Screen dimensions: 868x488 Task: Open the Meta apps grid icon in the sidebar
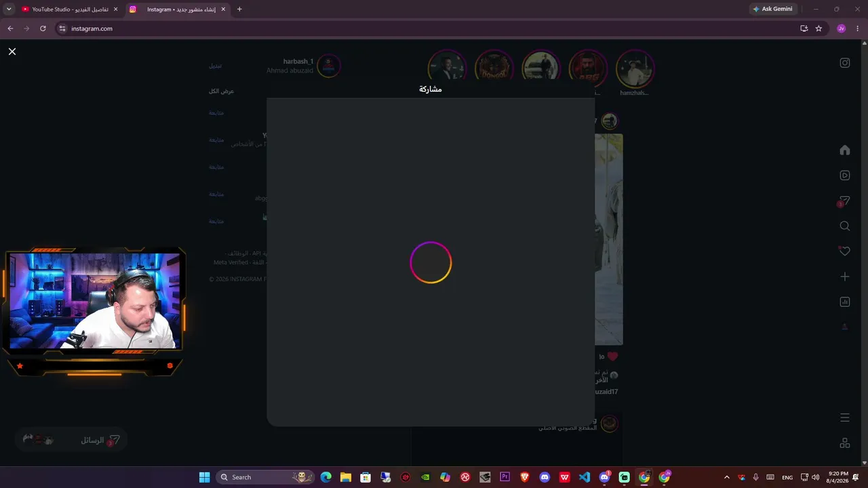tap(844, 443)
